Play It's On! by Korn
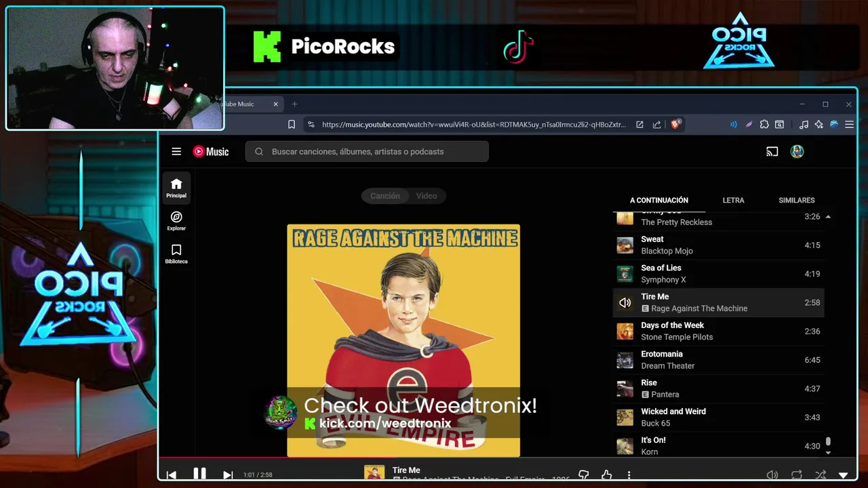This screenshot has width=868, height=488. coord(719,445)
